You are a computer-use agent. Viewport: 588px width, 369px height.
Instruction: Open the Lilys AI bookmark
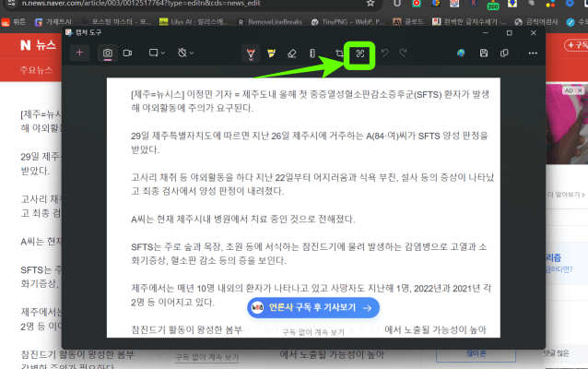coord(194,22)
